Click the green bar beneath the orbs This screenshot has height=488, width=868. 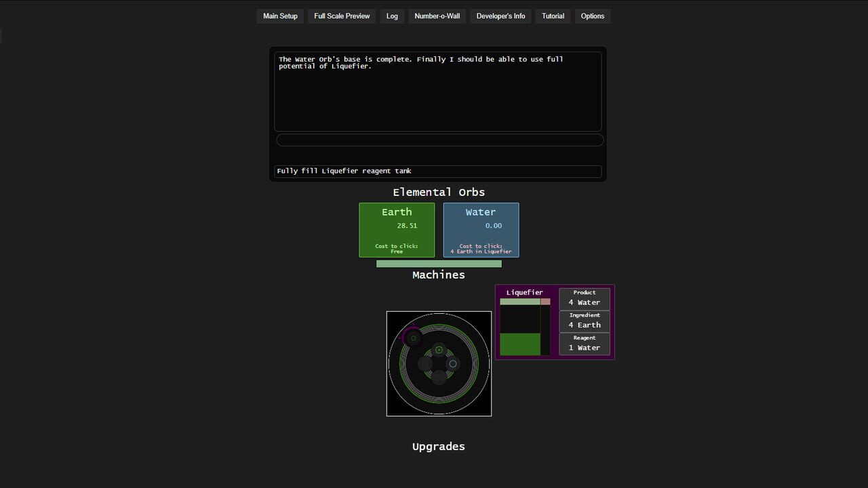coord(439,264)
